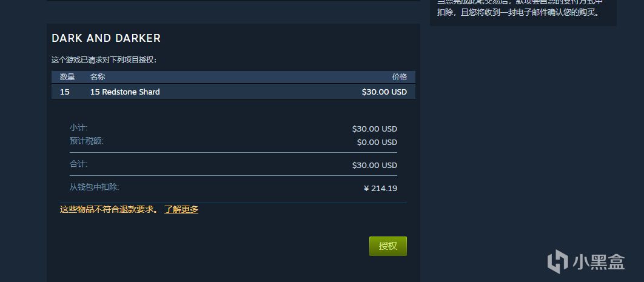Click the 从钱包中扣除 wallet deduction label
Image resolution: width=644 pixels, height=282 pixels.
point(99,187)
